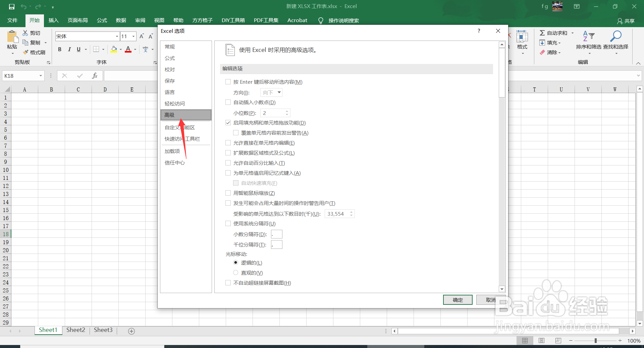This screenshot has height=348, width=644.
Task: Check 使用系统分隔符 option
Action: click(x=228, y=223)
